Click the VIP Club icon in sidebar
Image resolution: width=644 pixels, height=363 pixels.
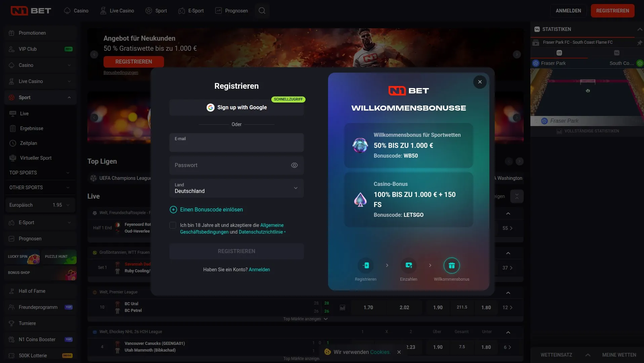click(x=11, y=49)
